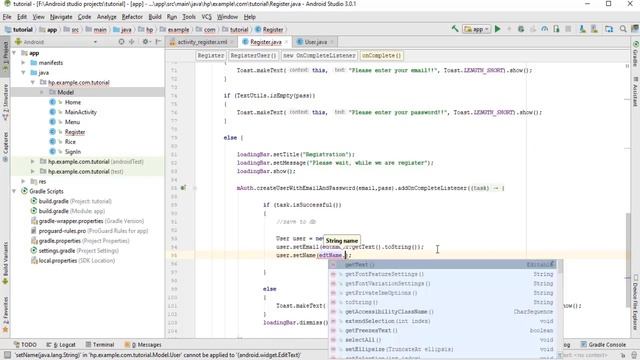Collapse the app module tree node

pyautogui.click(x=15, y=53)
